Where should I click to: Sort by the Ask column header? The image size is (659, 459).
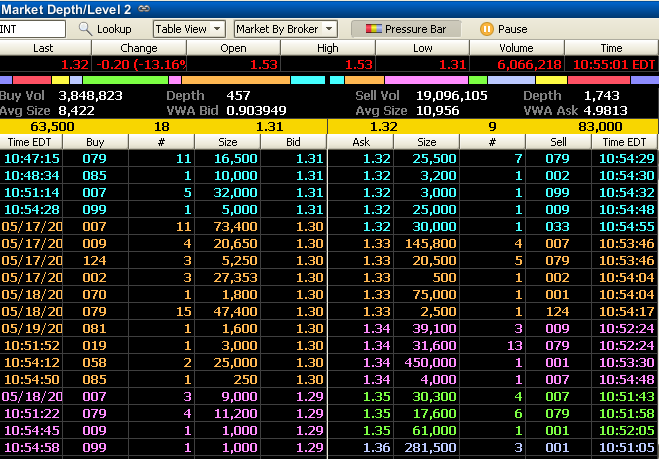click(x=362, y=142)
